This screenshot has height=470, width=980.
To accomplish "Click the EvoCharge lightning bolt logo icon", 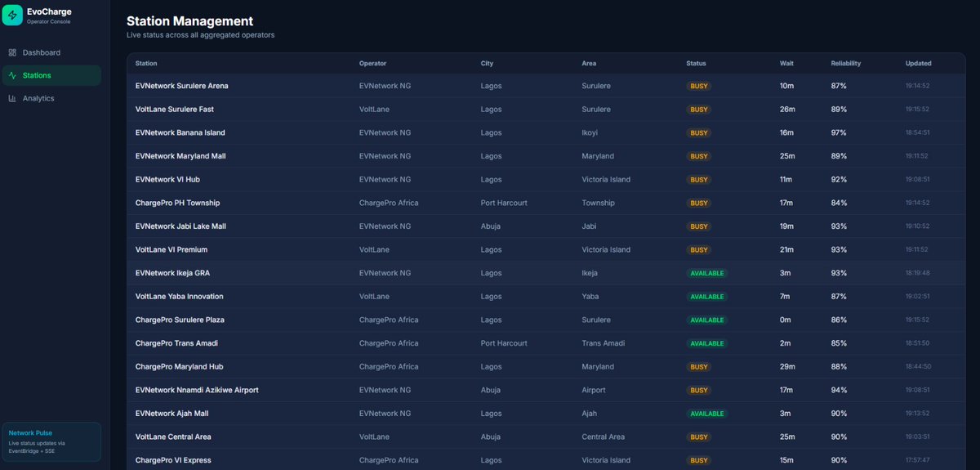I will pyautogui.click(x=12, y=16).
